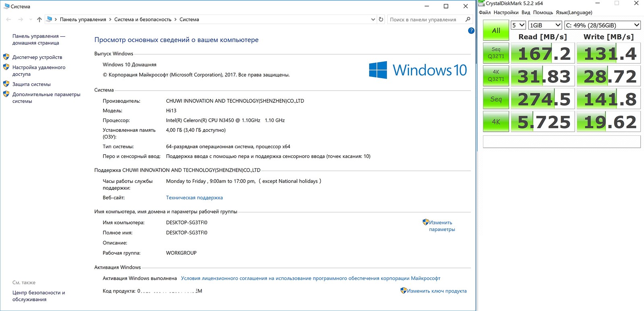Click shield icon beside Дополнительные параметры системы
Screen dimensions: 644x311
click(x=6, y=94)
